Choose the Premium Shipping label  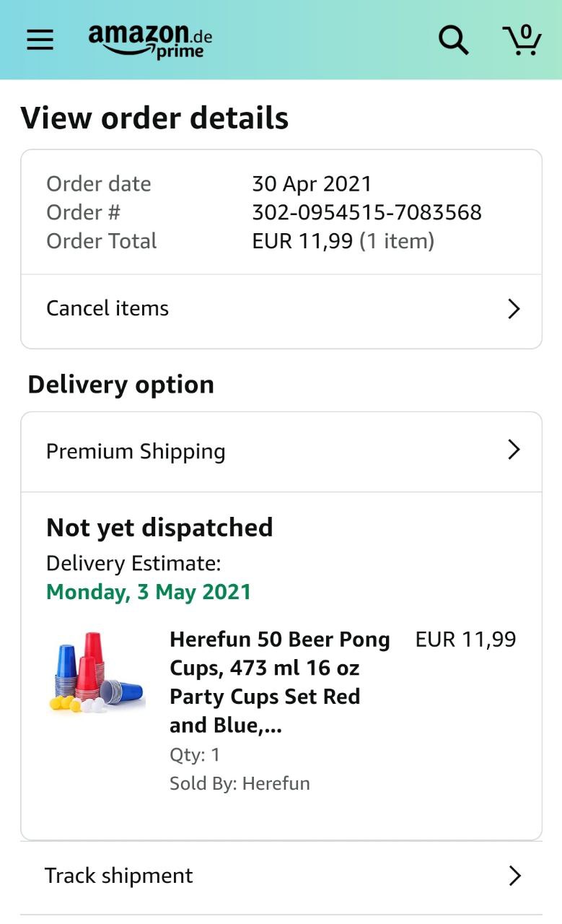pos(136,451)
